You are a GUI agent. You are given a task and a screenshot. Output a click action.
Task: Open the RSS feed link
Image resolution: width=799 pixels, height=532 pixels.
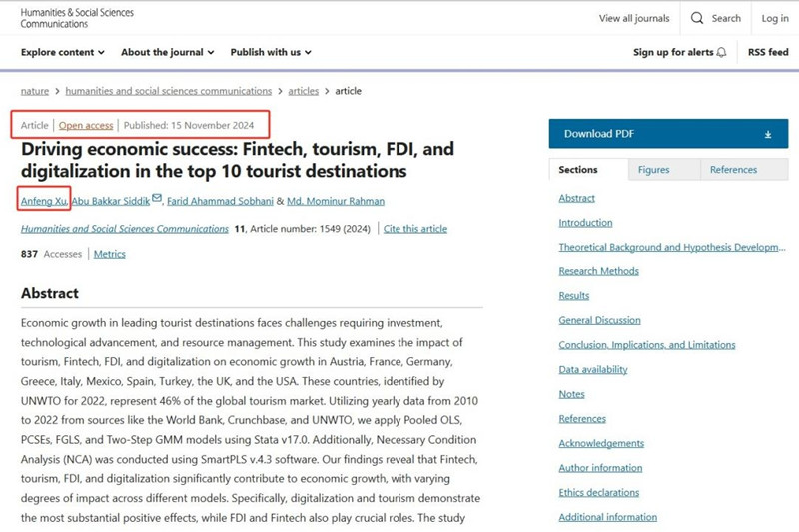pos(768,52)
